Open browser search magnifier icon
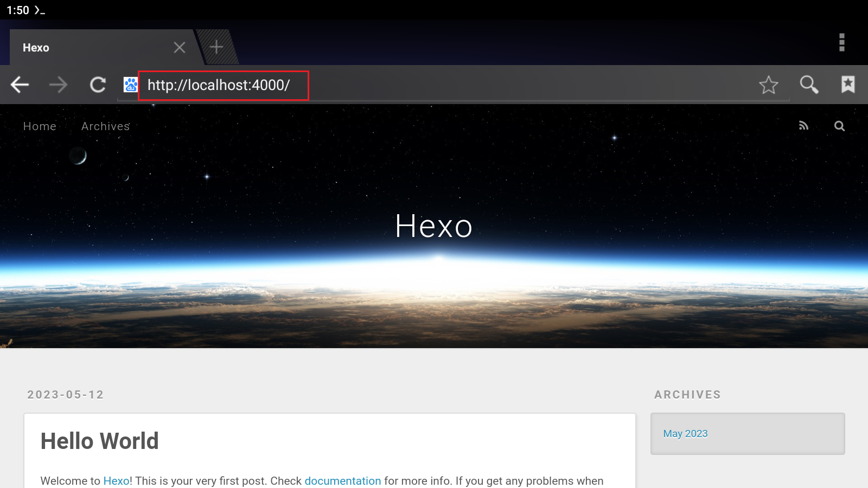This screenshot has width=868, height=488. coord(809,85)
